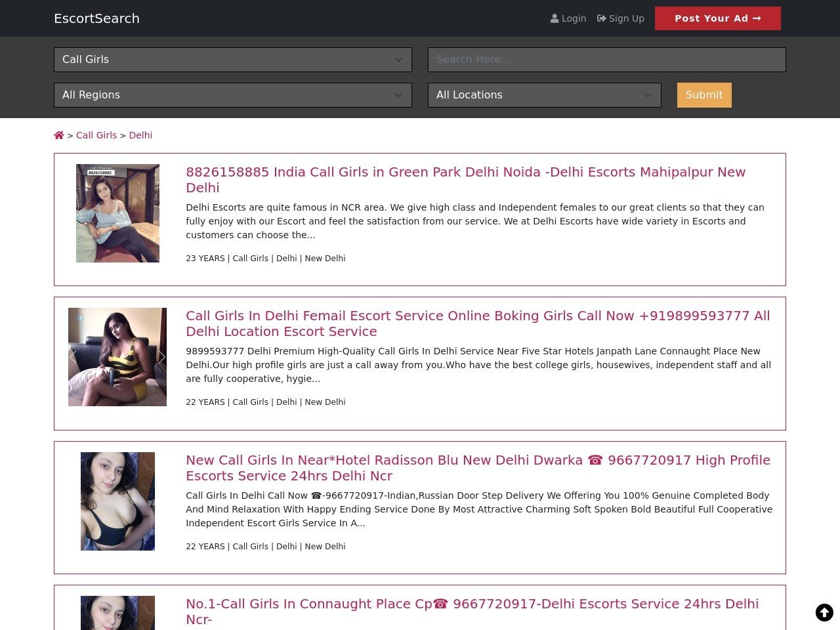The image size is (840, 630).
Task: Click the Login menu item
Action: 570,18
